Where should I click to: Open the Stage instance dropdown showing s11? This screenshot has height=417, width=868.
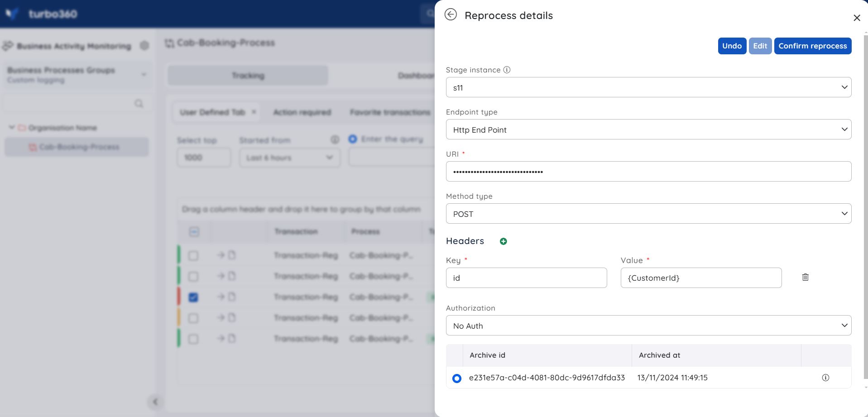tap(648, 87)
